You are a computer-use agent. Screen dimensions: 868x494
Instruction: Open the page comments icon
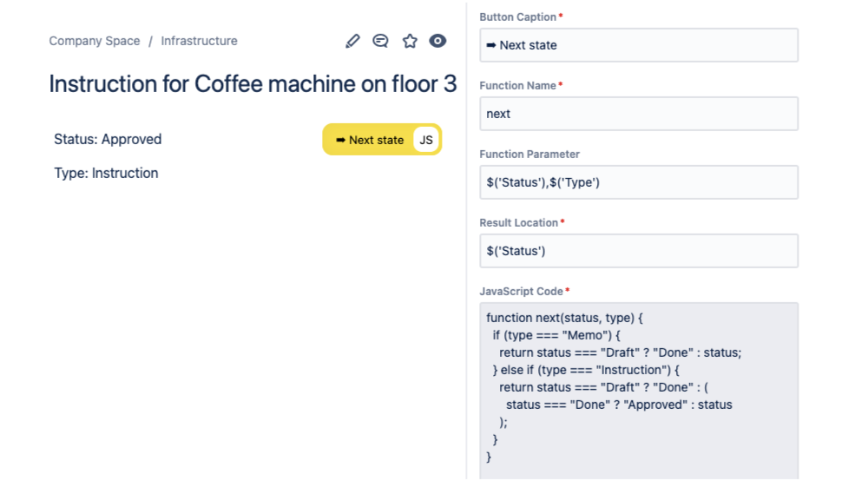[380, 41]
